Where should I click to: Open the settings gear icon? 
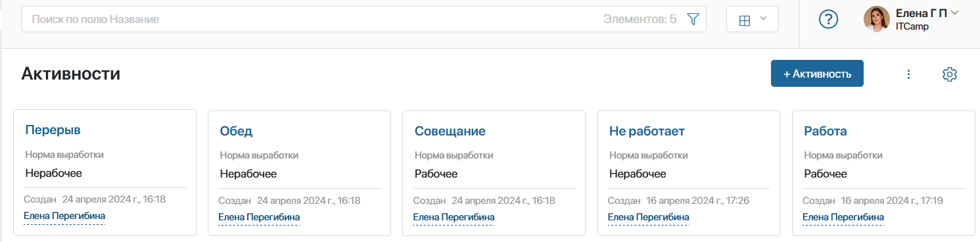click(x=949, y=74)
